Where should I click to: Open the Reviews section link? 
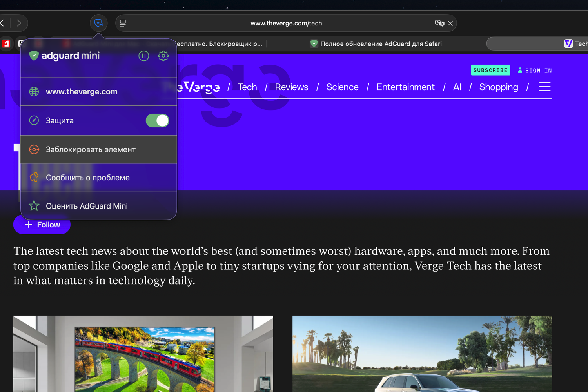292,87
